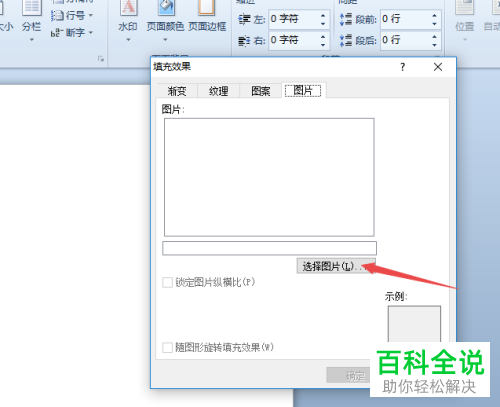Click Select Picture (选择图片) button
The width and height of the screenshot is (500, 407).
click(336, 266)
